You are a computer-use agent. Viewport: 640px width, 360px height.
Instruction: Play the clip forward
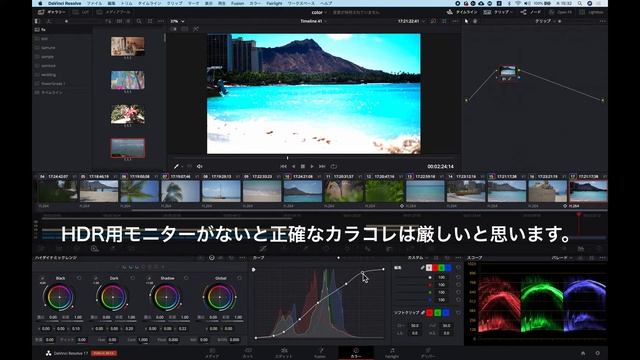click(x=312, y=167)
